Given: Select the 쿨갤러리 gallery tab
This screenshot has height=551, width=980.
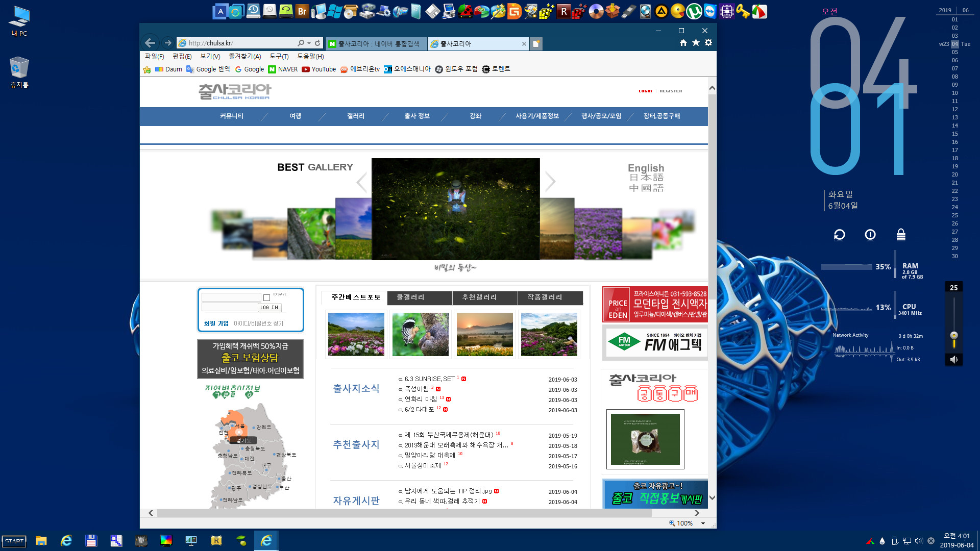Looking at the screenshot, I should [420, 297].
